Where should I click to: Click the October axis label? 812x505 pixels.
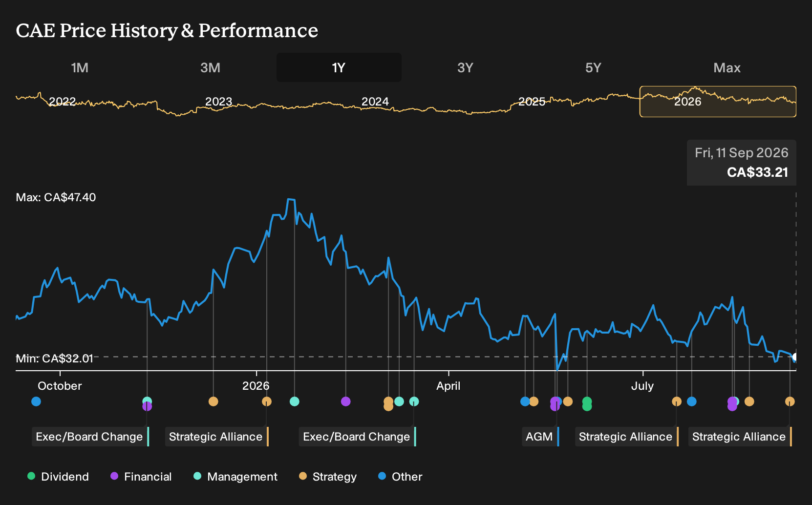(x=60, y=386)
